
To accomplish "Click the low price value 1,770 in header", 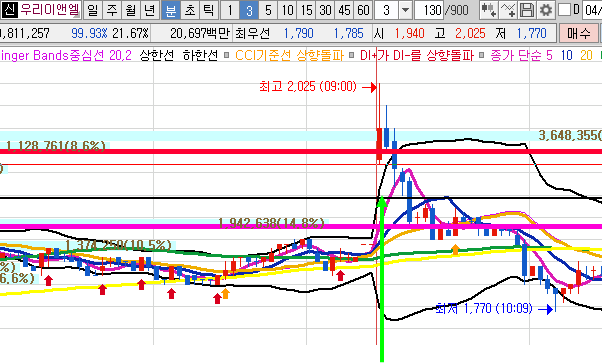I will tap(531, 33).
